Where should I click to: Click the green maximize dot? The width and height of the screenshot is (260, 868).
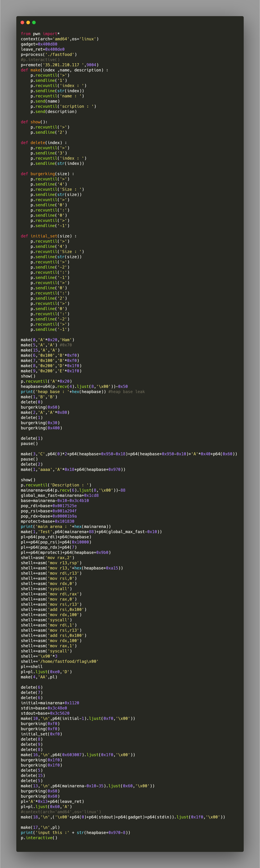coord(34,23)
